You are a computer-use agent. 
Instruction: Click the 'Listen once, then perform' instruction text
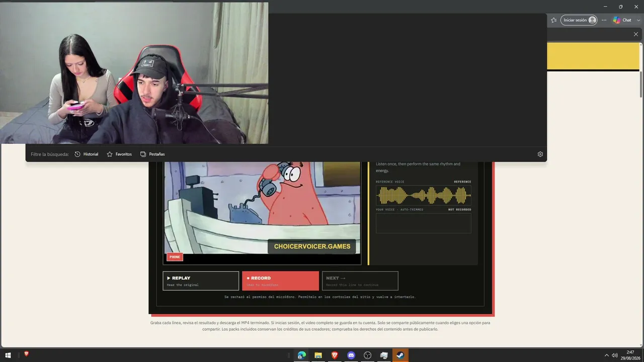418,167
